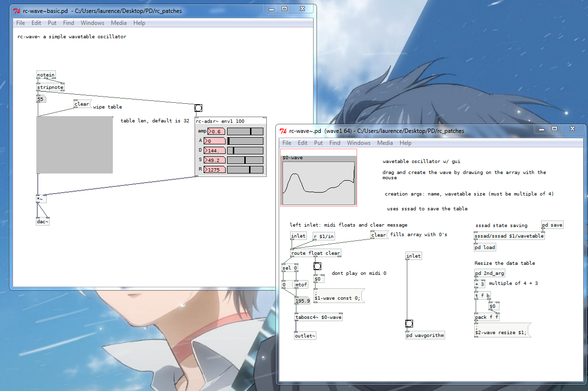Click the gray wavetable graph-on-parent box
Screen dimensions: 588x391
[x=75, y=145]
